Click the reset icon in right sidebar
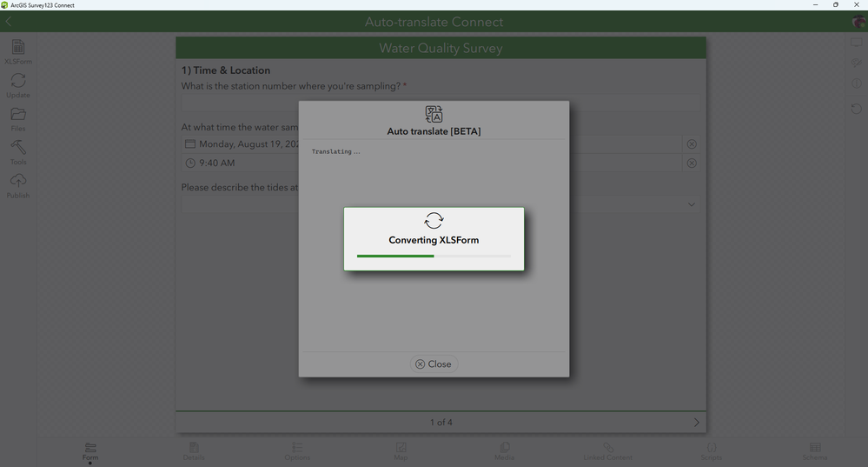868x467 pixels. (x=857, y=109)
